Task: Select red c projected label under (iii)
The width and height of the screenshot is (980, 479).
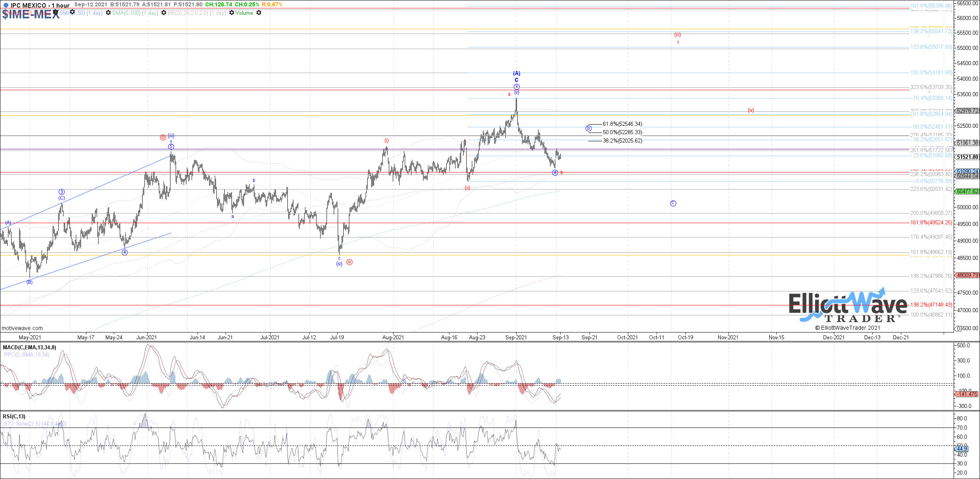Action: point(678,42)
